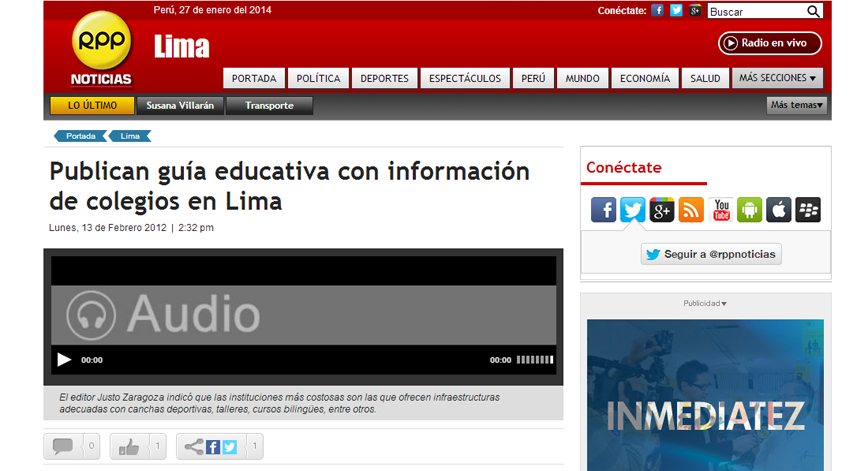Click the Twitter icon in top header
Image resolution: width=850 pixels, height=471 pixels.
coord(676,10)
